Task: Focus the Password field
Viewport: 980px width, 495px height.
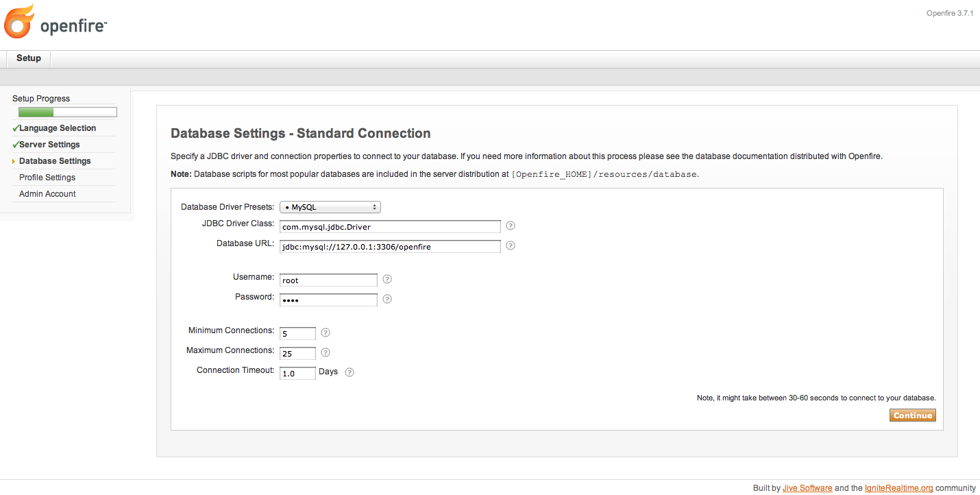Action: point(328,300)
